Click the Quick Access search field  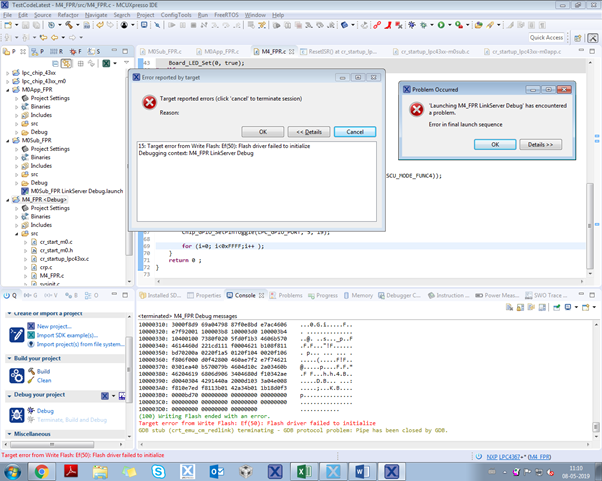point(546,38)
